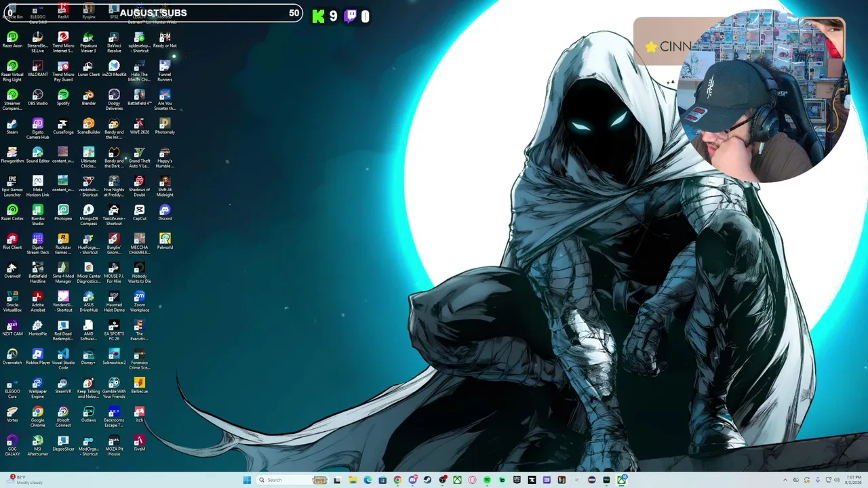Viewport: 868px width, 488px height.
Task: Launch Microsoft Edge from the taskbar
Action: (368, 480)
